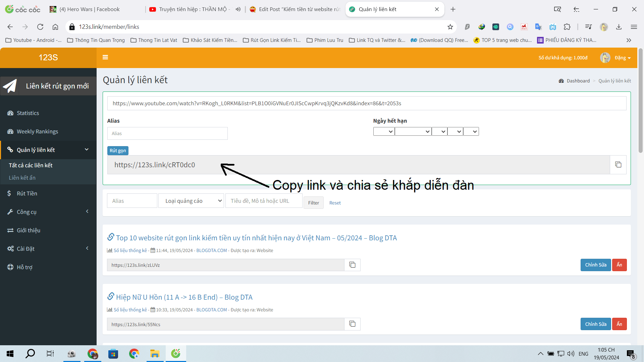Open browser extensions puzzle icon
644x362 pixels.
click(x=567, y=27)
